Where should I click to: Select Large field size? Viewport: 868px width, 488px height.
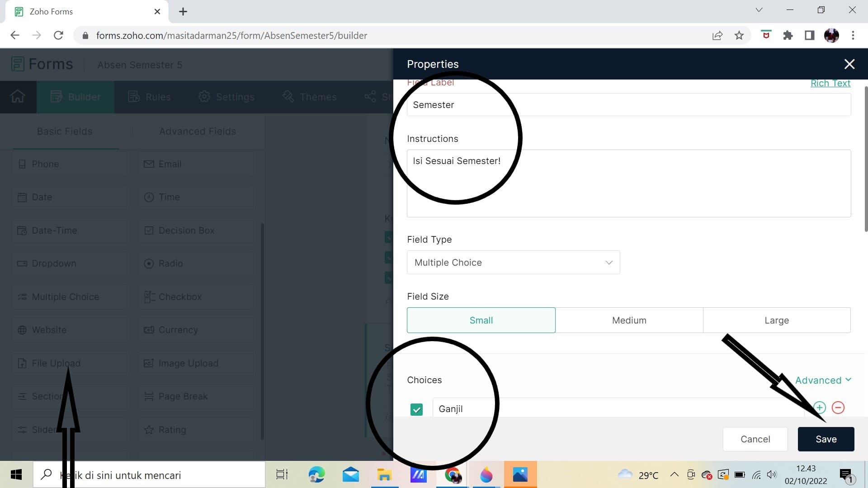(777, 320)
